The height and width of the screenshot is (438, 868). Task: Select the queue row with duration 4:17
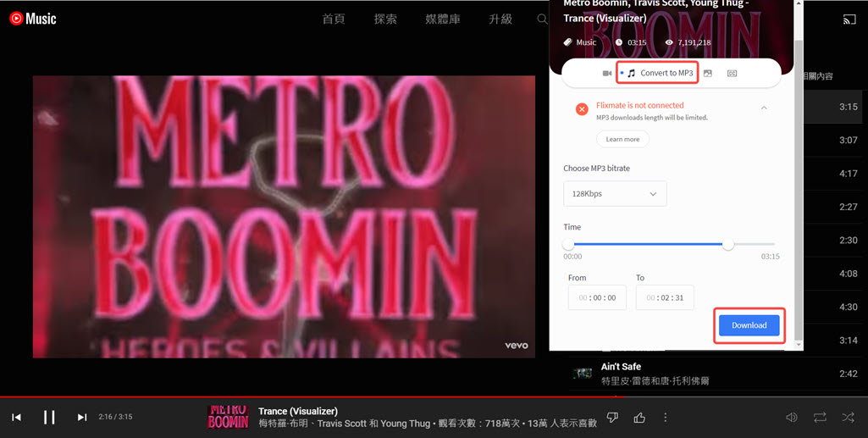click(832, 174)
